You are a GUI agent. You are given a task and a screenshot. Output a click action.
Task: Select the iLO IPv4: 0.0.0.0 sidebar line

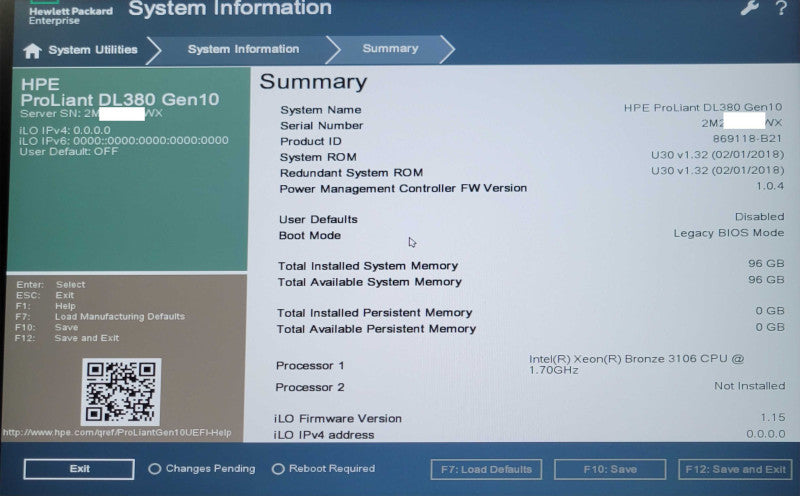coord(65,130)
